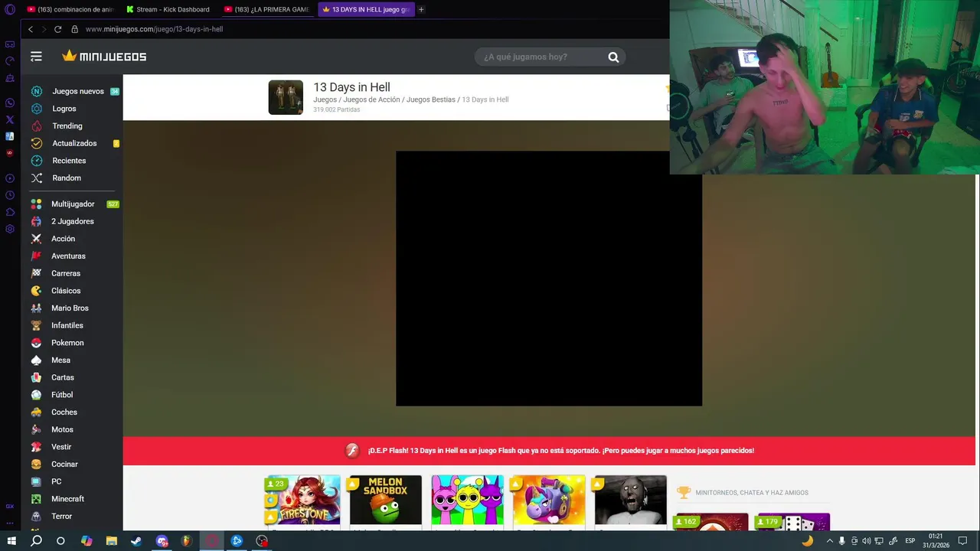The width and height of the screenshot is (980, 551).
Task: Open Acción category
Action: pos(63,239)
